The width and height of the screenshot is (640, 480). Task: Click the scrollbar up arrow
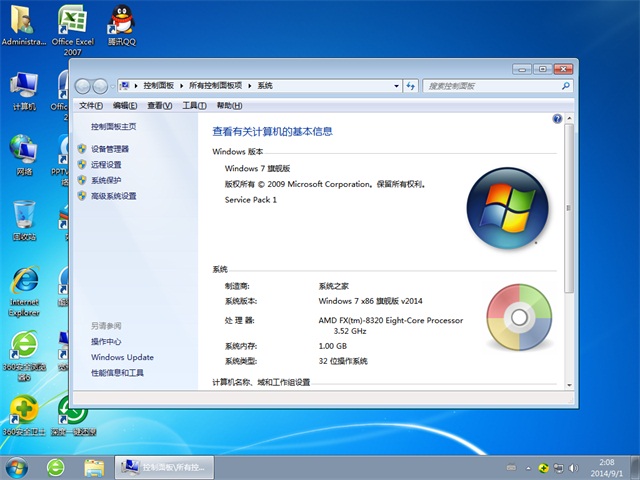coord(569,118)
